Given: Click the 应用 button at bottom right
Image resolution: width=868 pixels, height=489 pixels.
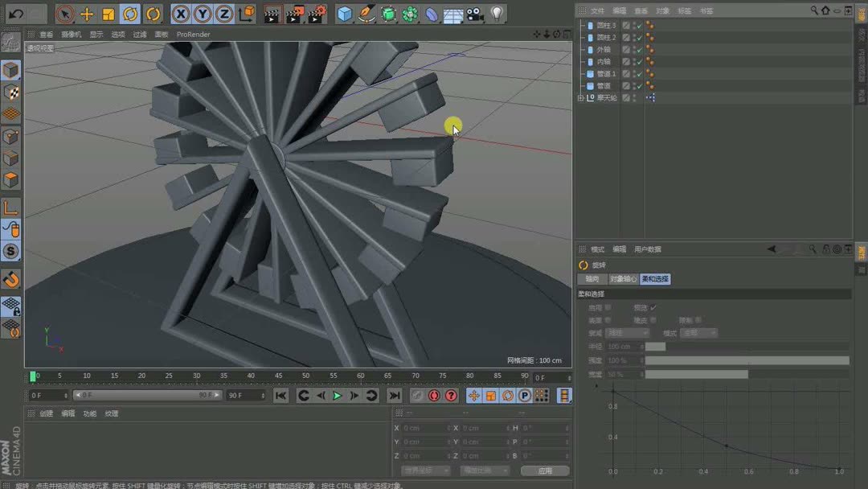Looking at the screenshot, I should point(544,470).
